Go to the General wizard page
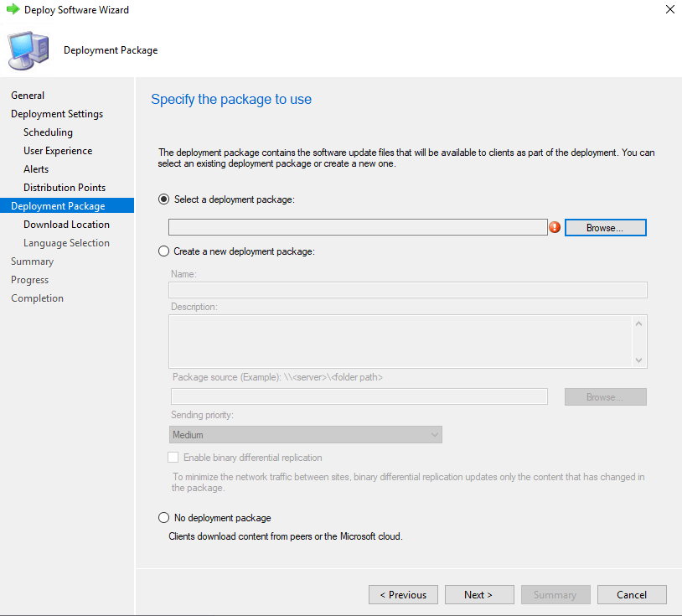Screen dimensions: 682x616 tap(28, 96)
